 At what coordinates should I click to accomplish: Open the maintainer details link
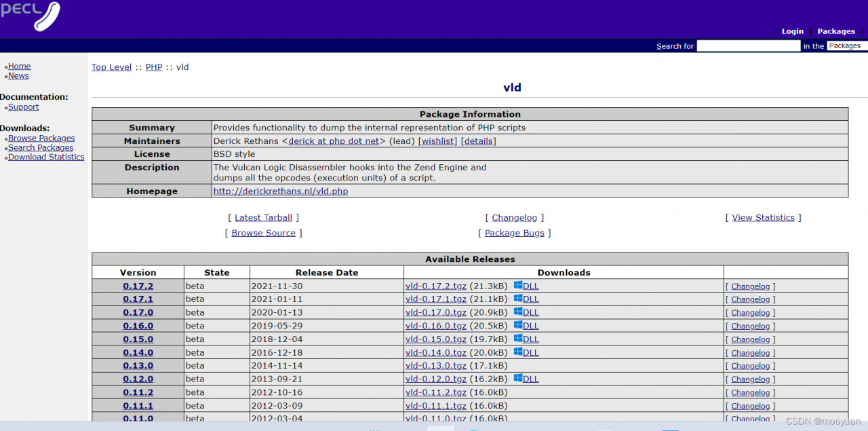478,141
